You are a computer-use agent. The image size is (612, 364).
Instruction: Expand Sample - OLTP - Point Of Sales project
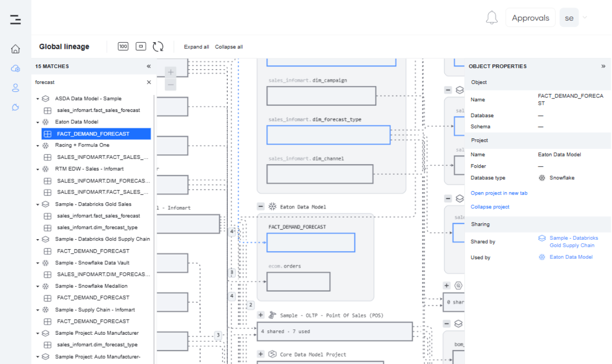tap(261, 315)
